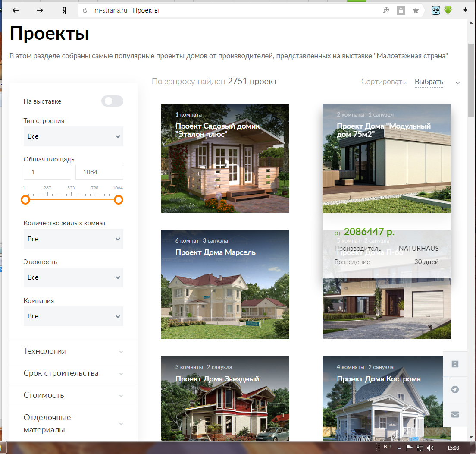This screenshot has height=454, width=476.
Task: Show hidden tray icons arrow
Action: pos(399,448)
